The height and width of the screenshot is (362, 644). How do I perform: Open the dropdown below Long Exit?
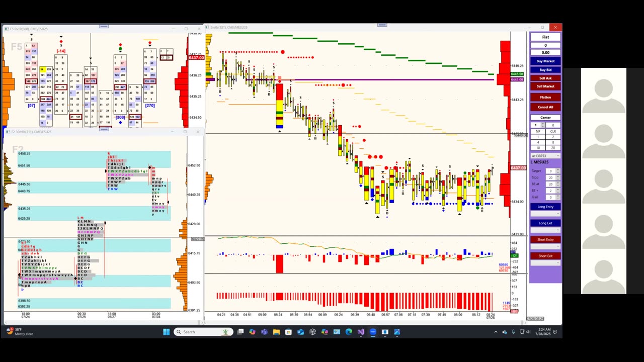[x=545, y=230]
